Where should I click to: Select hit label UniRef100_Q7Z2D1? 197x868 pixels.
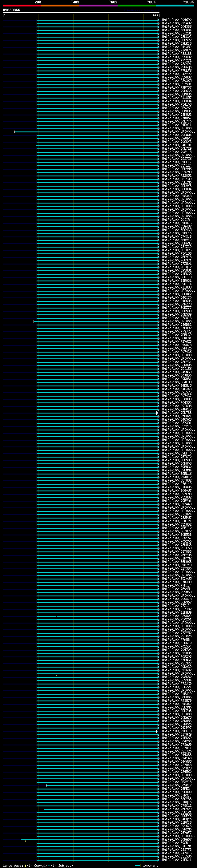pos(176,33)
